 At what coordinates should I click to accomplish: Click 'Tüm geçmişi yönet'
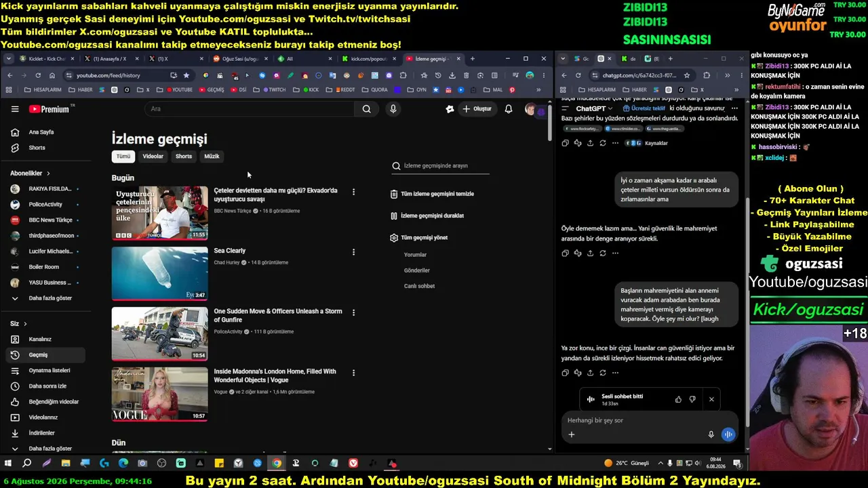(x=419, y=238)
